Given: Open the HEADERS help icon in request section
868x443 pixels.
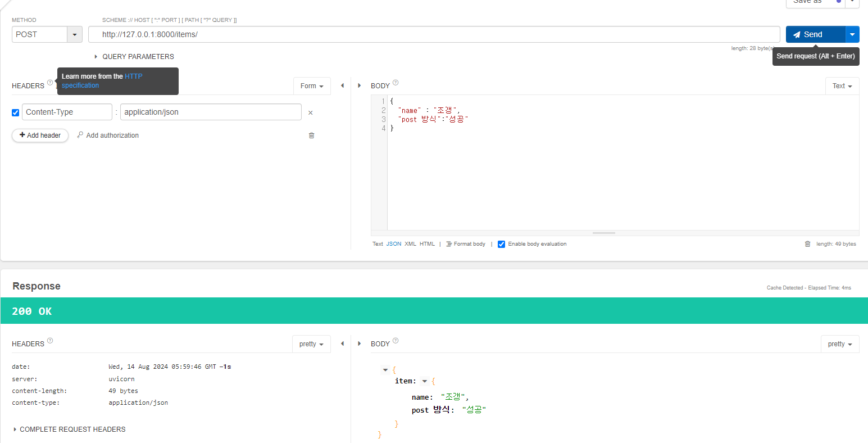Looking at the screenshot, I should 50,83.
